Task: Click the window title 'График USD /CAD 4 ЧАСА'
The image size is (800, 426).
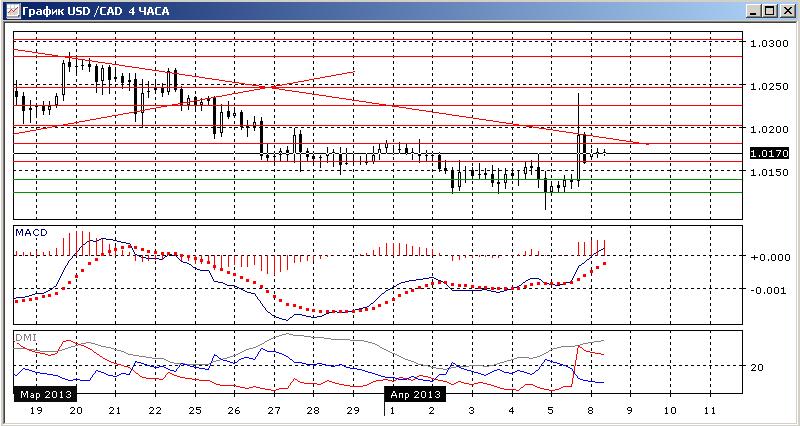Action: click(x=95, y=11)
